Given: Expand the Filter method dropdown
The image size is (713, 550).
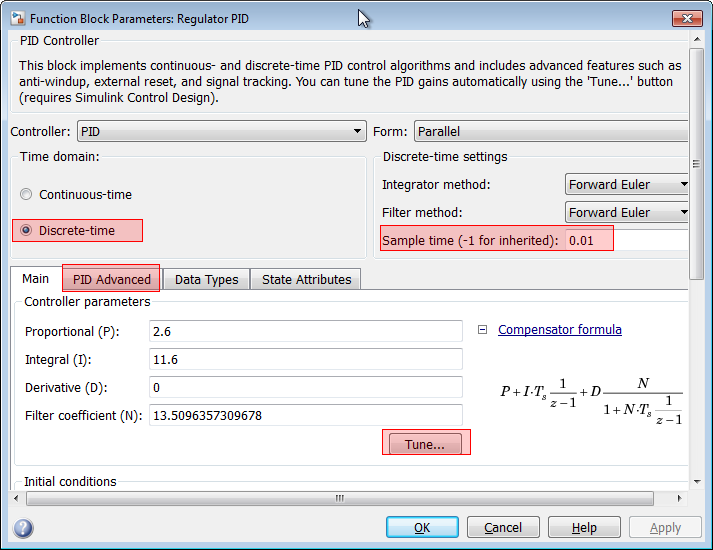Looking at the screenshot, I should click(626, 213).
